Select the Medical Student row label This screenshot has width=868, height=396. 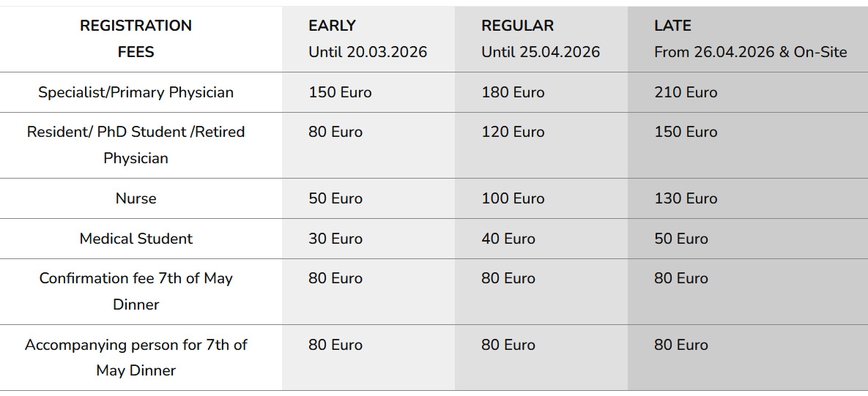(136, 239)
